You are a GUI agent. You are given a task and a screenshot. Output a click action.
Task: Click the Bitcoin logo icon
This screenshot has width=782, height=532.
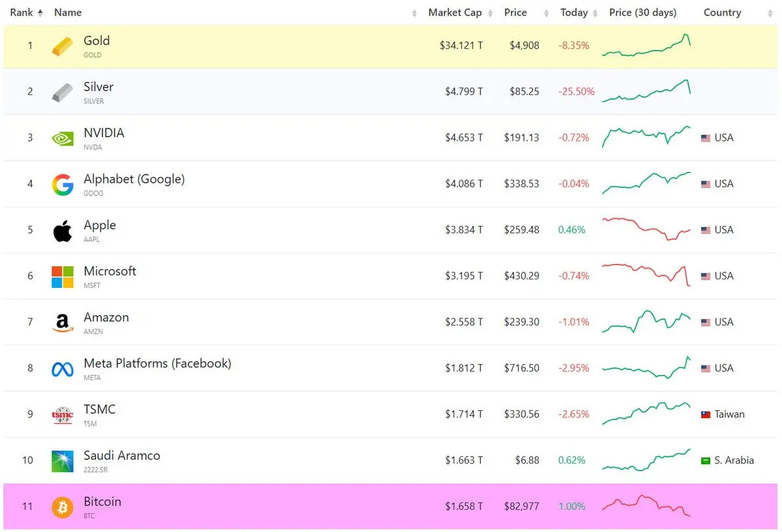click(x=63, y=507)
